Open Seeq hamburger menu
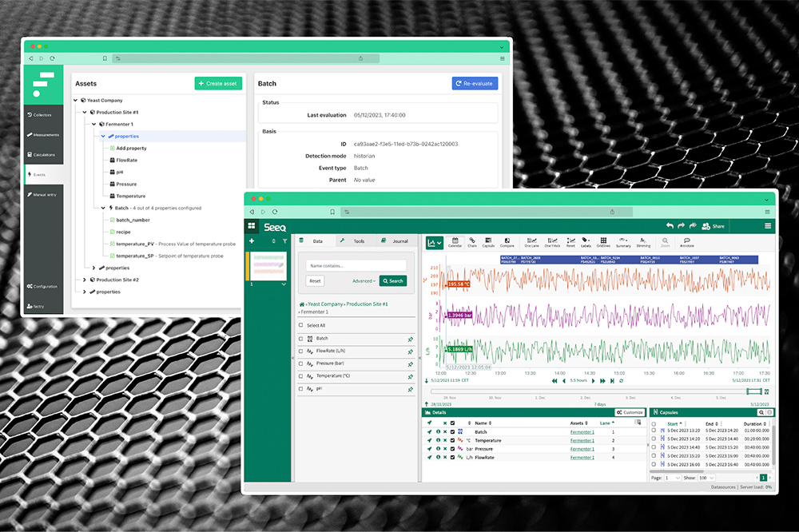This screenshot has width=799, height=532. point(767,226)
